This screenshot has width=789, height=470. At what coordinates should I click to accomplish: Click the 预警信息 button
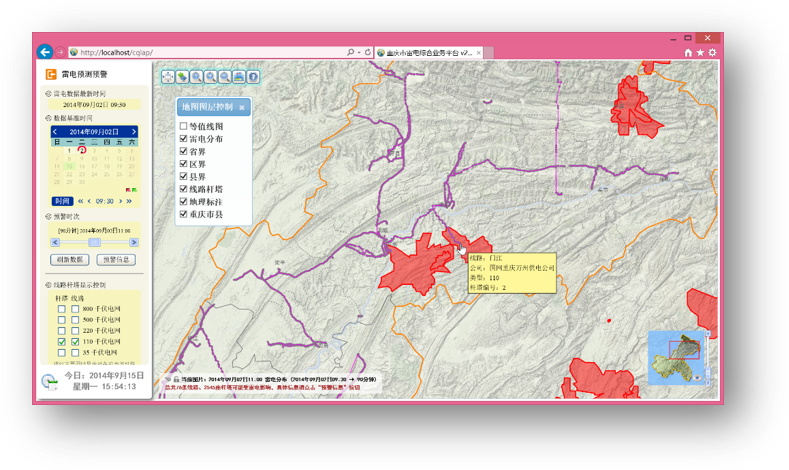click(116, 260)
